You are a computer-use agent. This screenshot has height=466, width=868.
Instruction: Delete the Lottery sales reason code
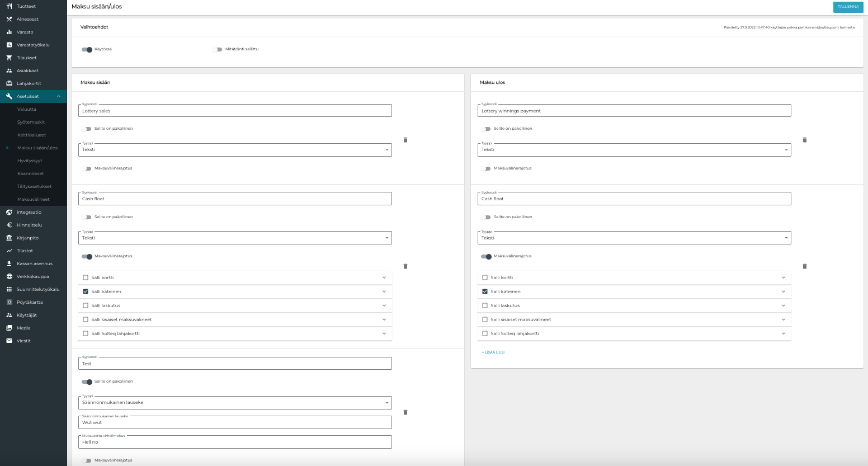coord(405,140)
